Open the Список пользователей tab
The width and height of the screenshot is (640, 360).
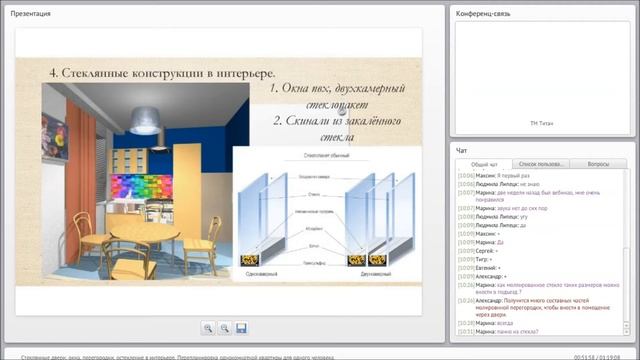(x=540, y=164)
